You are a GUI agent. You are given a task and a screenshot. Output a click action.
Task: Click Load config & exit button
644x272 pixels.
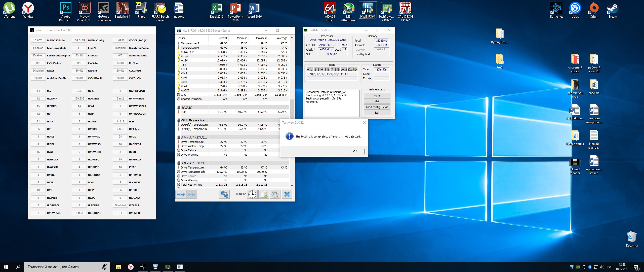point(377,107)
